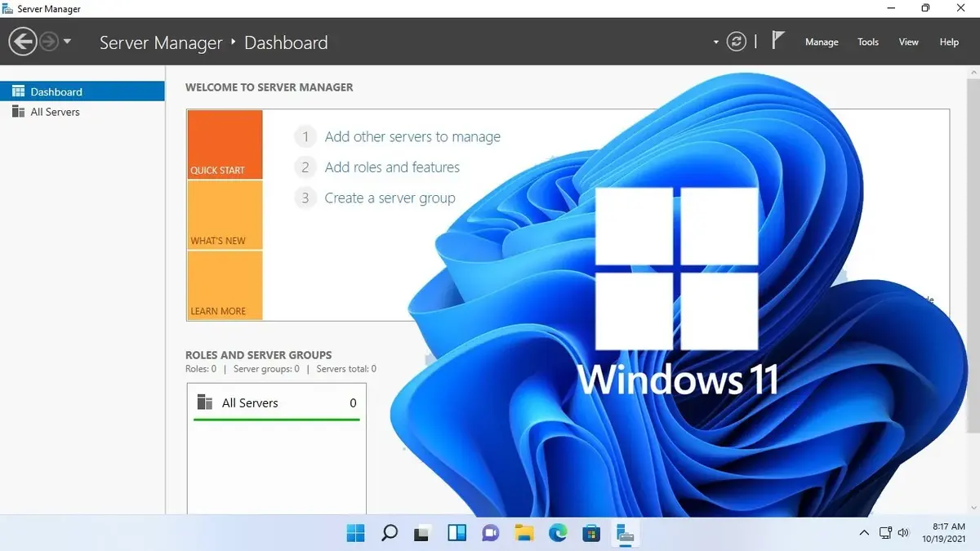Show hidden system tray icons
The height and width of the screenshot is (551, 980).
[x=864, y=533]
